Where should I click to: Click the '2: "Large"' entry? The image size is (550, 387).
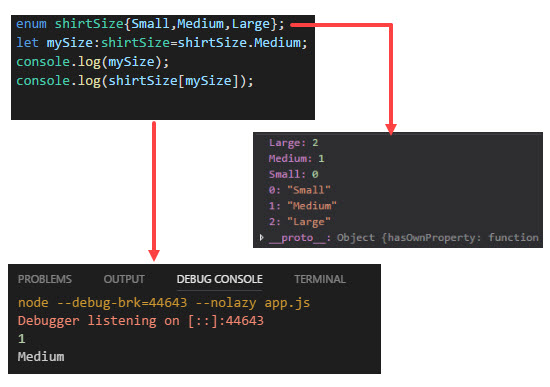tap(300, 222)
